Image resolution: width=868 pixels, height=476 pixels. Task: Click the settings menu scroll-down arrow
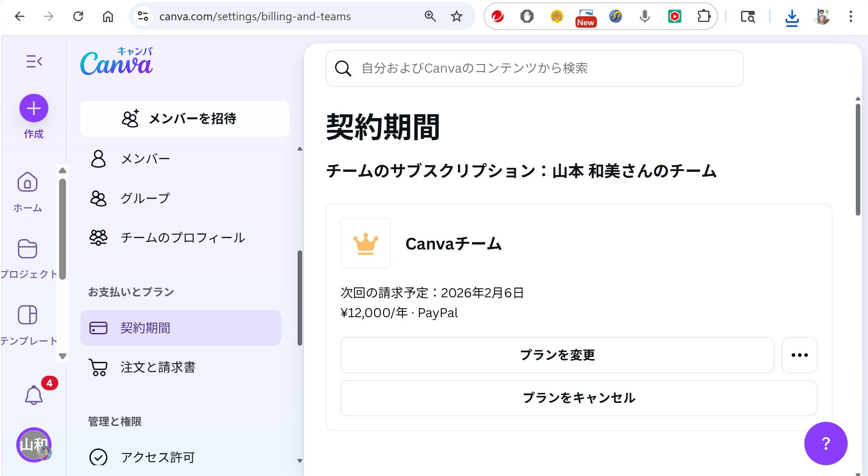(x=299, y=461)
